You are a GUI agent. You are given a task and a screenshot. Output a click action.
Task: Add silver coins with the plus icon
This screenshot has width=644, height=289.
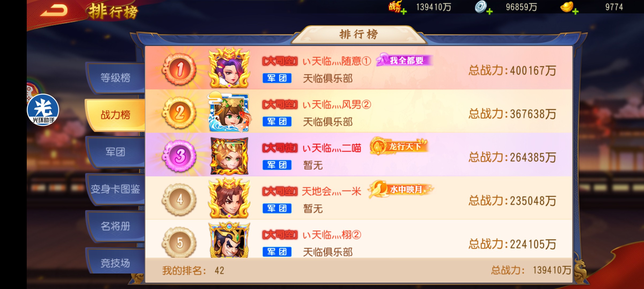[x=489, y=12]
